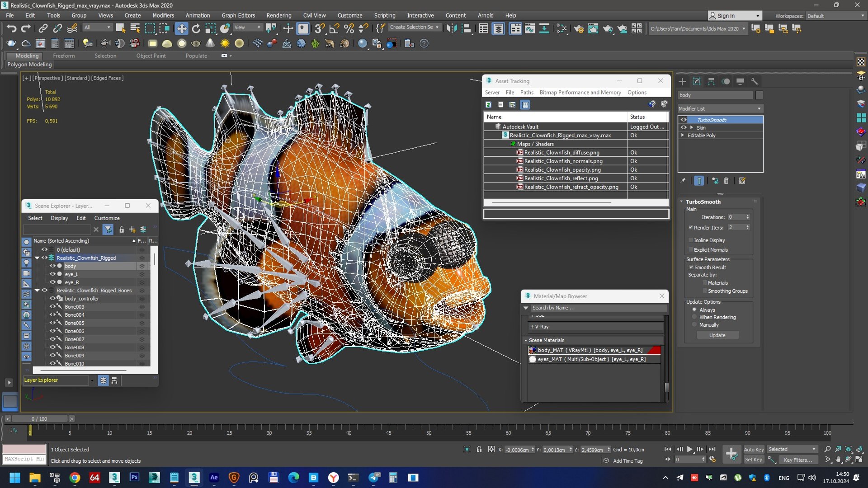Expand the V-Ray materials group
Viewport: 868px width, 488px height.
pos(532,327)
